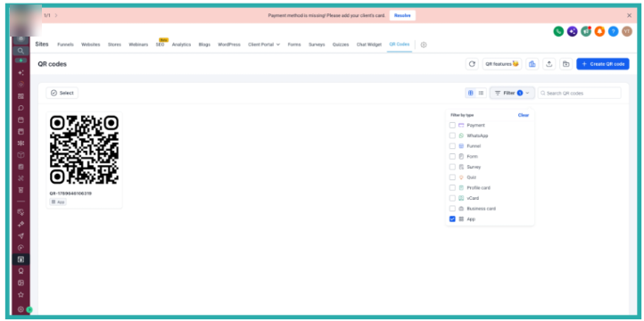Screen dimensions: 644x321
Task: Refresh the QR codes list
Action: tap(472, 64)
